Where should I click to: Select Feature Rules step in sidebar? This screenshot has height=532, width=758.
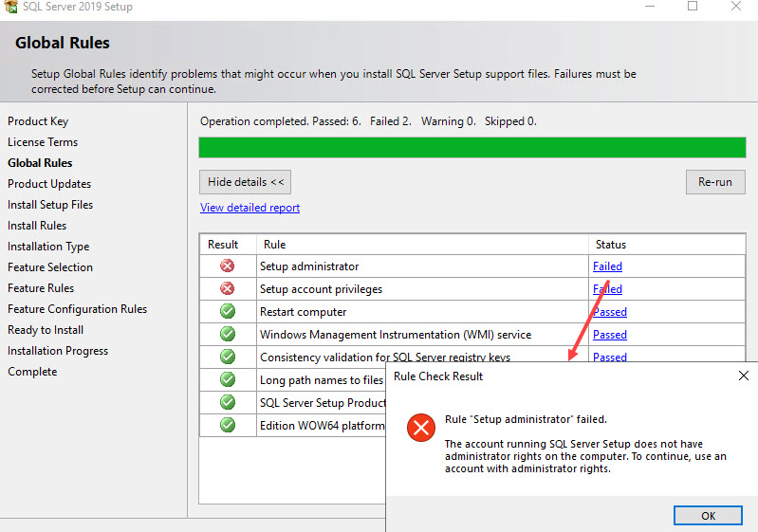point(41,288)
